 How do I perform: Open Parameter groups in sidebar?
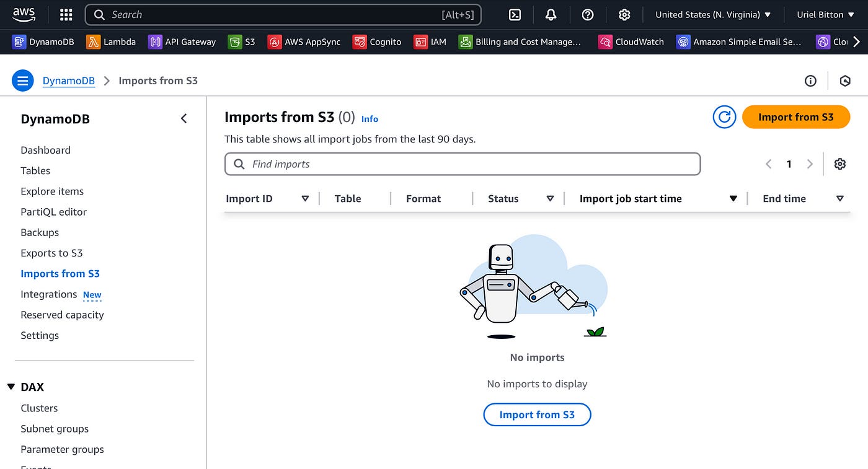[63, 449]
